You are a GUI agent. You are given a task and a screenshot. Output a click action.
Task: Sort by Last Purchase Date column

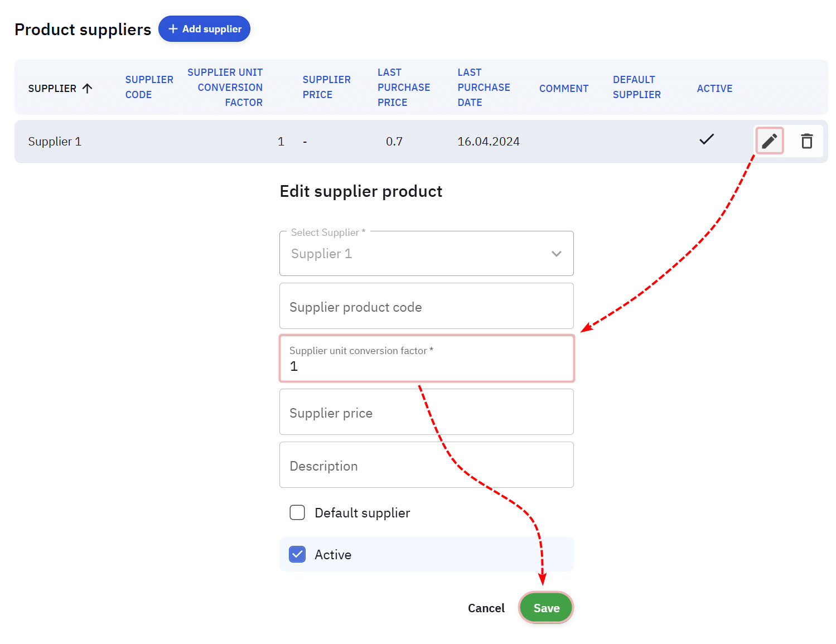click(x=483, y=88)
